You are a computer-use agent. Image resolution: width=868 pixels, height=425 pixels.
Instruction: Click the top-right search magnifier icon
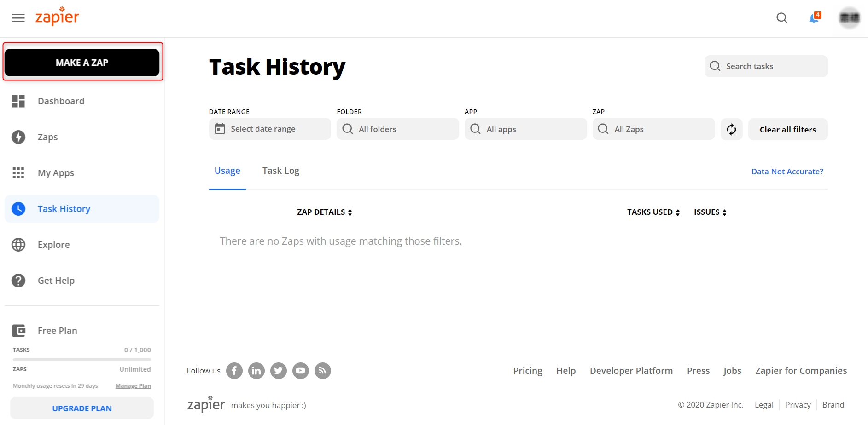[x=781, y=18]
